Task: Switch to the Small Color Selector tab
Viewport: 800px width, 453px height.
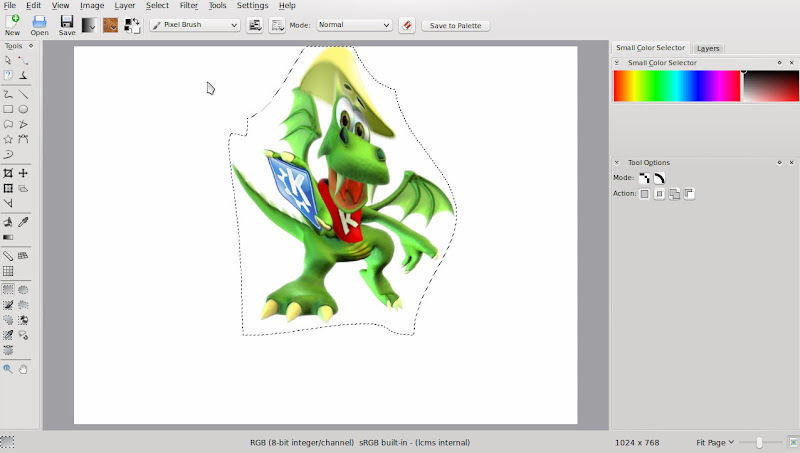Action: tap(651, 47)
